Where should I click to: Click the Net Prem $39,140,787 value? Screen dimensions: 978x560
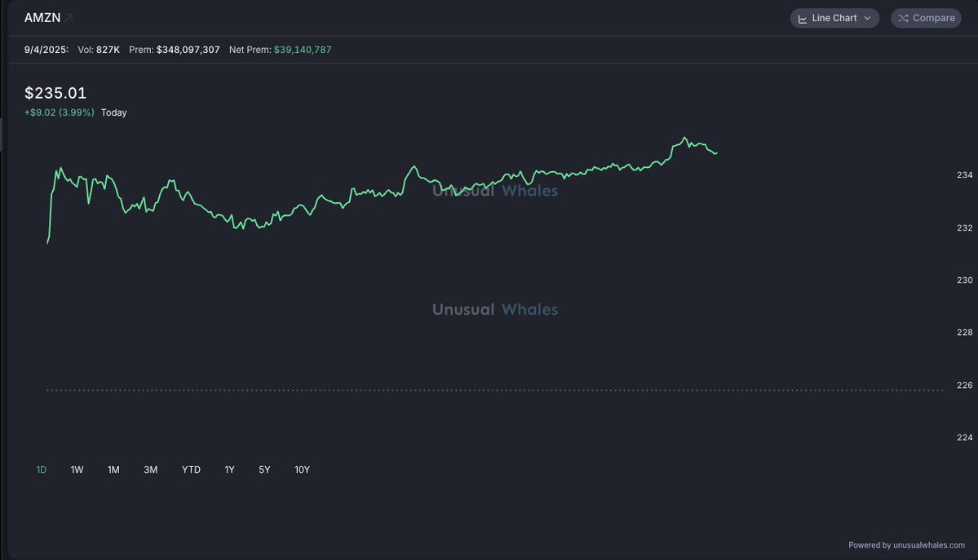click(303, 50)
